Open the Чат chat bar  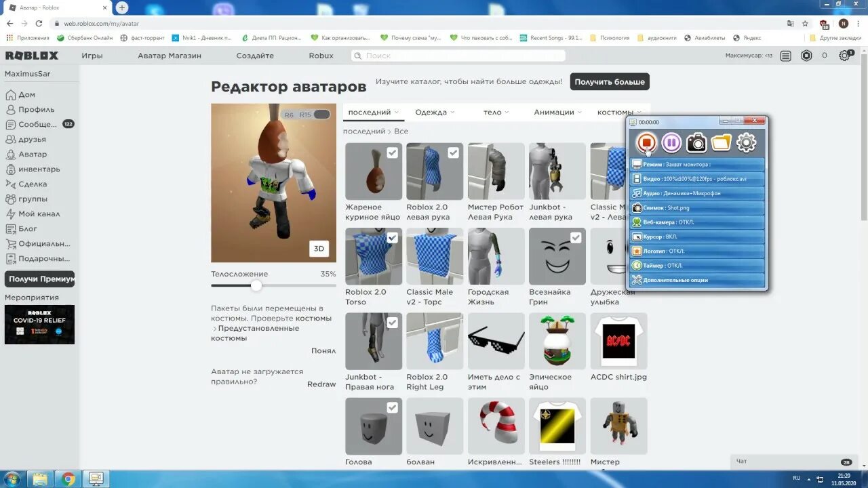click(x=793, y=461)
